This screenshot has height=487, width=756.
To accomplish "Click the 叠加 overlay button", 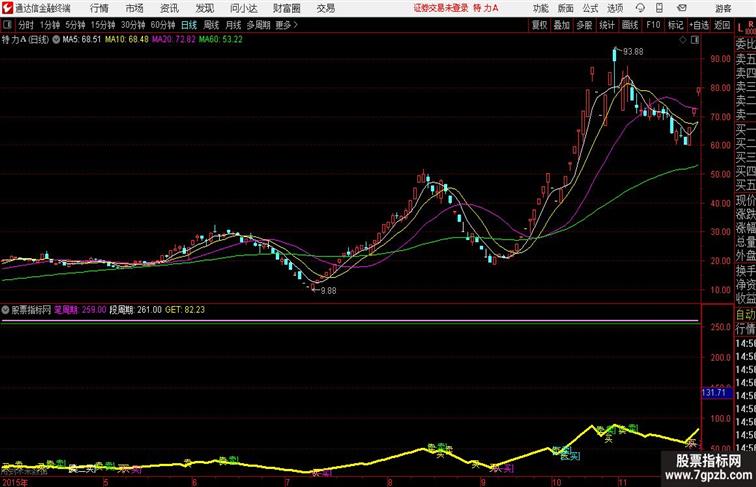I will tap(562, 25).
